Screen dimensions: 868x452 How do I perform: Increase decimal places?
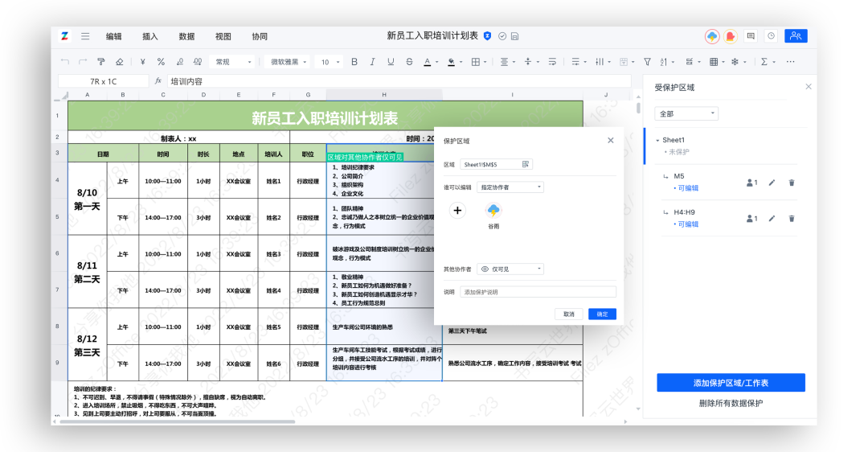click(198, 61)
